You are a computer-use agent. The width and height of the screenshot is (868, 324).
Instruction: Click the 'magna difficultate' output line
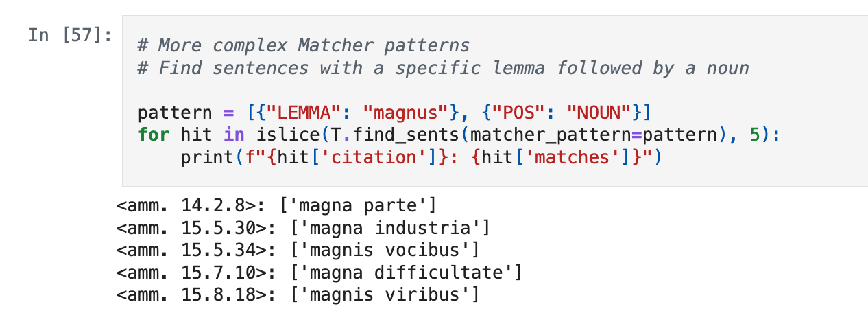click(320, 273)
